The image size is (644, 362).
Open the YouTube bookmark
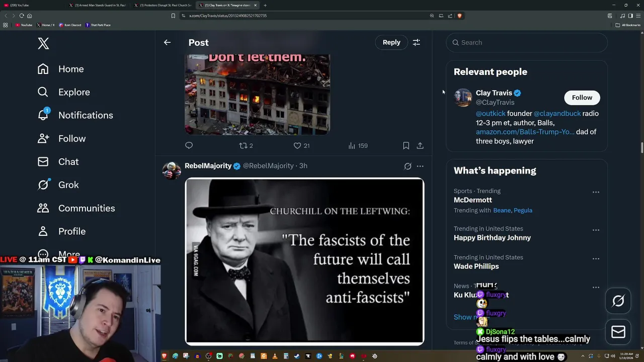(x=24, y=25)
